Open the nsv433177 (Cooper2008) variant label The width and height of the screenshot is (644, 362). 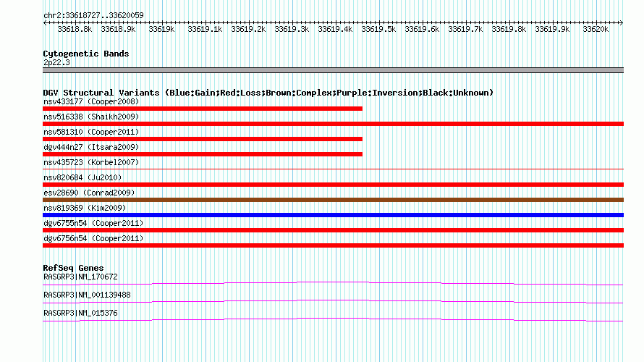click(x=91, y=101)
